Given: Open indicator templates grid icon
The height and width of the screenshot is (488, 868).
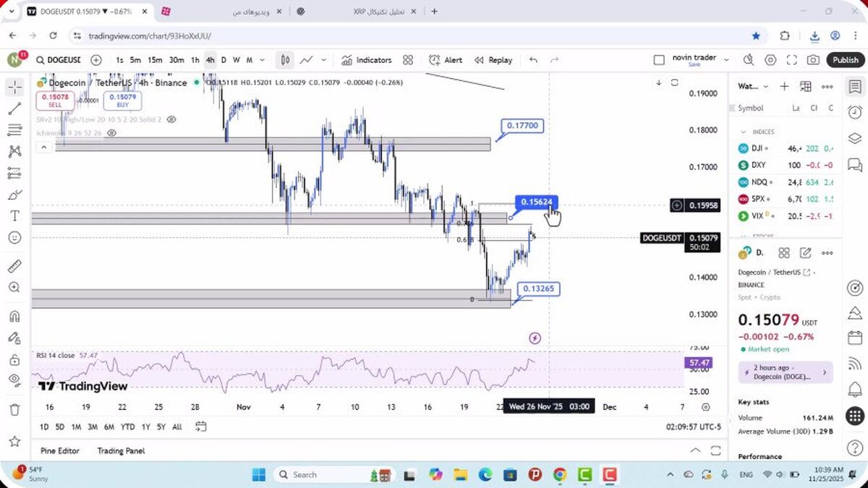Looking at the screenshot, I should (408, 60).
